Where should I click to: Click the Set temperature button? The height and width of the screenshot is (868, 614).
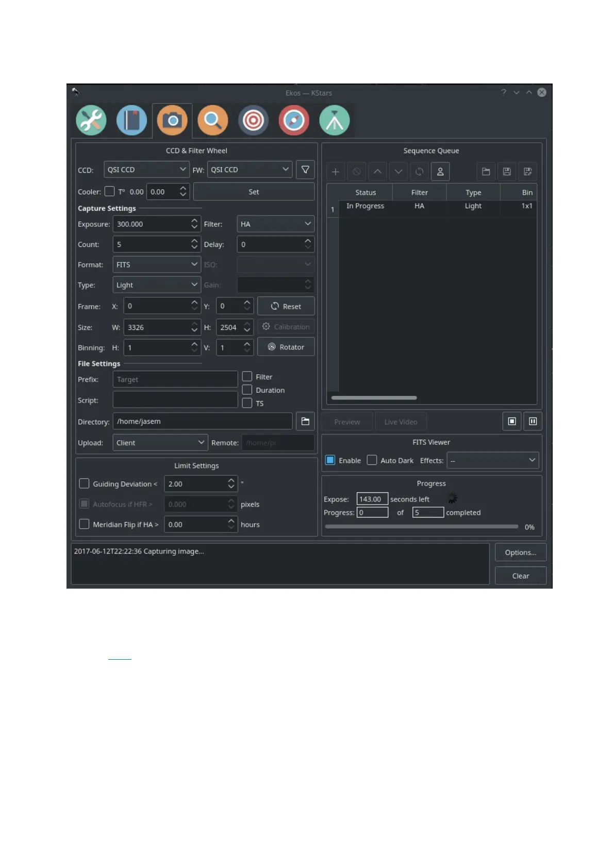point(254,192)
